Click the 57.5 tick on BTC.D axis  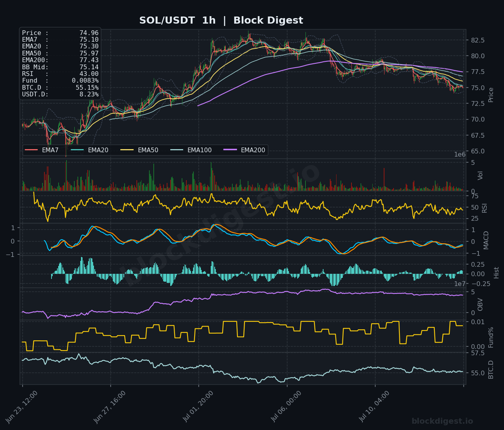pyautogui.click(x=477, y=353)
